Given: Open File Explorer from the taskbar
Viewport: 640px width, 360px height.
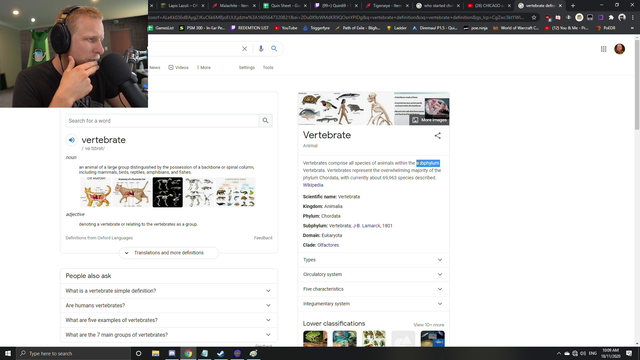Looking at the screenshot, I should click(x=156, y=353).
